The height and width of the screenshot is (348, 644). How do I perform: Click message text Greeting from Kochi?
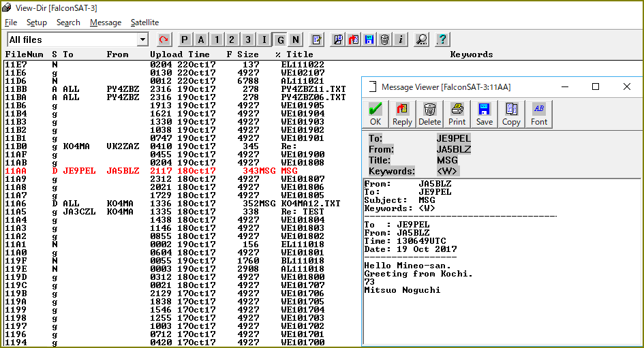click(418, 274)
